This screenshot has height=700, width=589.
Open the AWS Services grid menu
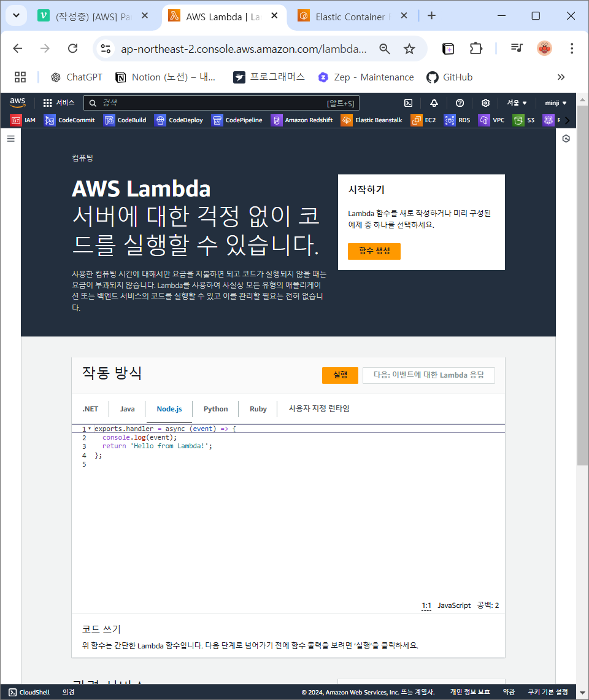coord(58,103)
